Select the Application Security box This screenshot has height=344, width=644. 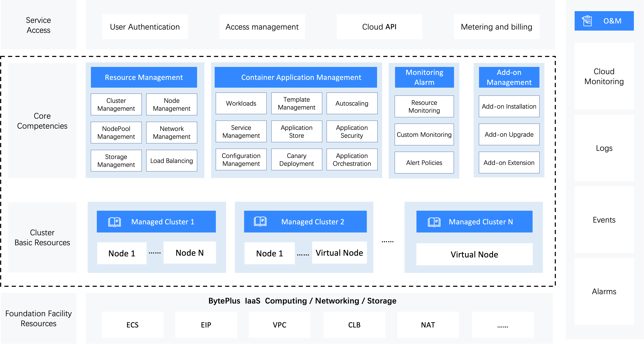pos(352,132)
